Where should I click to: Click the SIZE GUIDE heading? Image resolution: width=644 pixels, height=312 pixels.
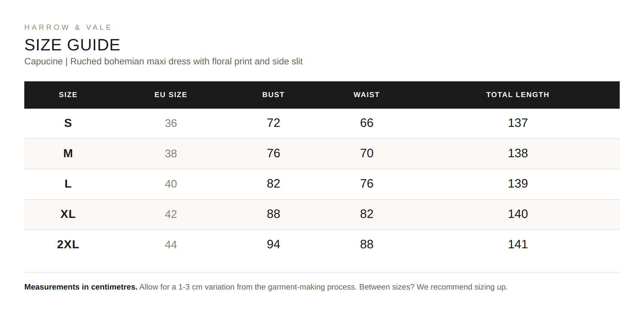click(72, 45)
